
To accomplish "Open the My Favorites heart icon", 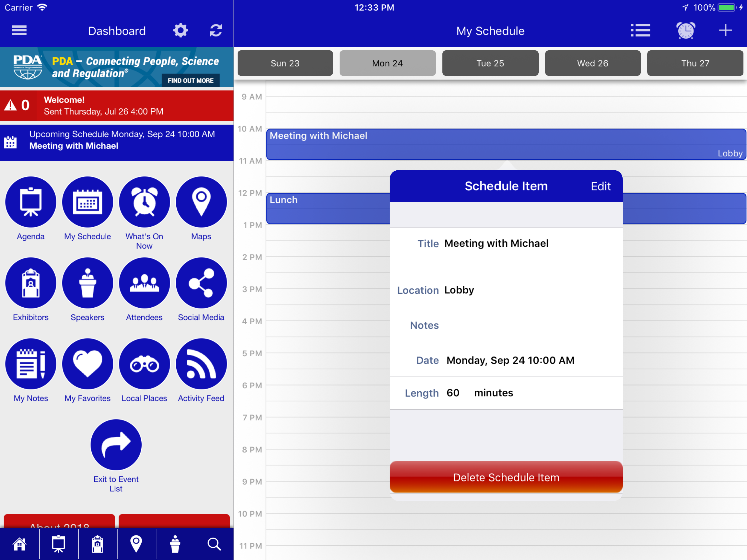I will coord(87,364).
